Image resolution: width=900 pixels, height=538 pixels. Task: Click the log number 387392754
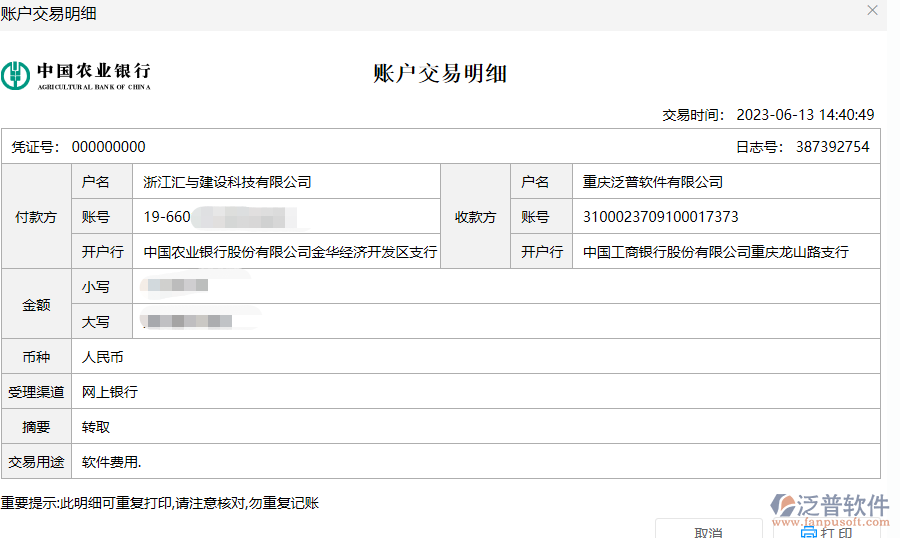click(832, 147)
